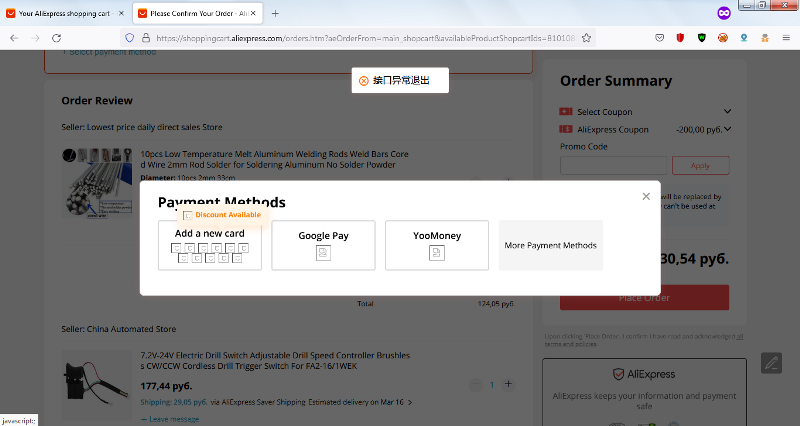Click Leave message under drill switch
This screenshot has width=800, height=426.
pos(170,419)
